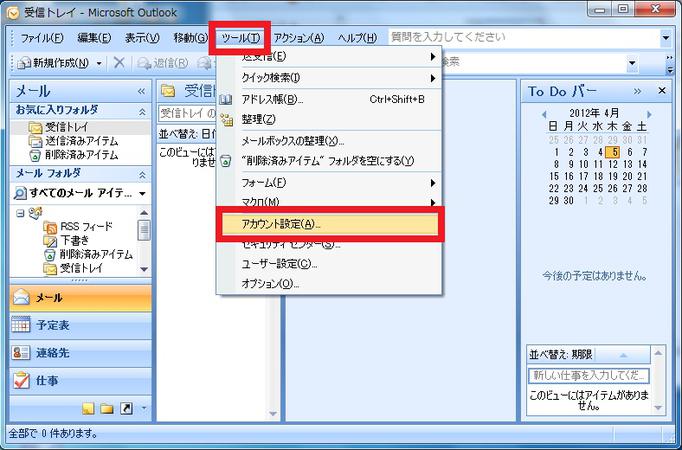This screenshot has width=682, height=450.
Task: Click toolbar options overflow arrow at right
Action: [670, 64]
